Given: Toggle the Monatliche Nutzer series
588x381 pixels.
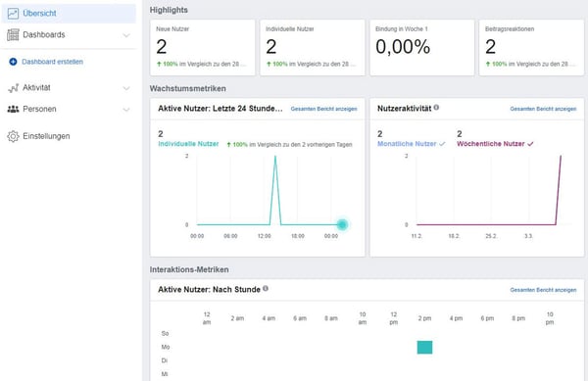Looking at the screenshot, I should [411, 144].
